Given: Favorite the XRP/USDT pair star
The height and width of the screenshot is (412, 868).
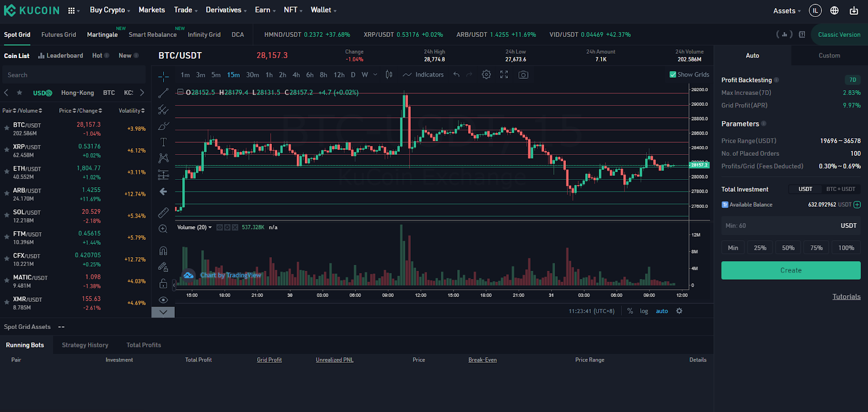Looking at the screenshot, I should 7,150.
